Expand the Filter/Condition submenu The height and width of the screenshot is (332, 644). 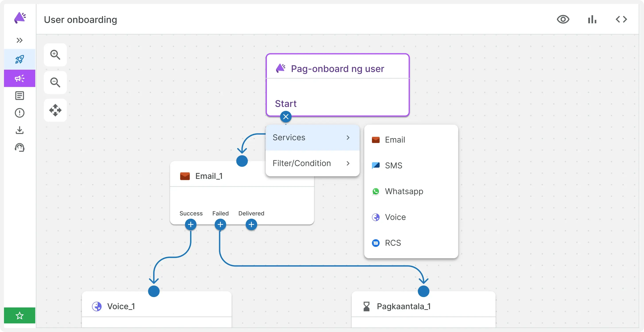(312, 163)
